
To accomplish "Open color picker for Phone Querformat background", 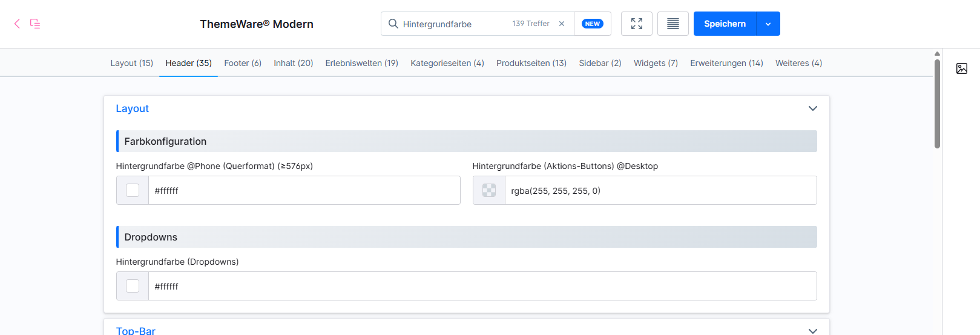I will (x=133, y=190).
